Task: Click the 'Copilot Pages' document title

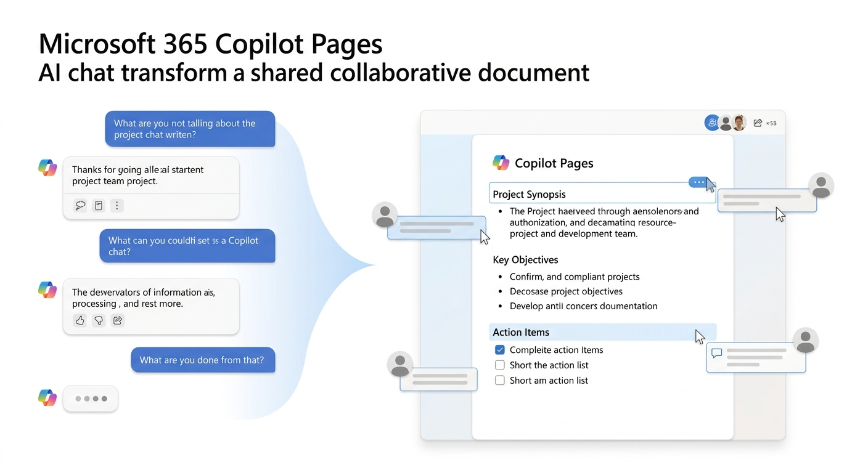Action: 554,163
